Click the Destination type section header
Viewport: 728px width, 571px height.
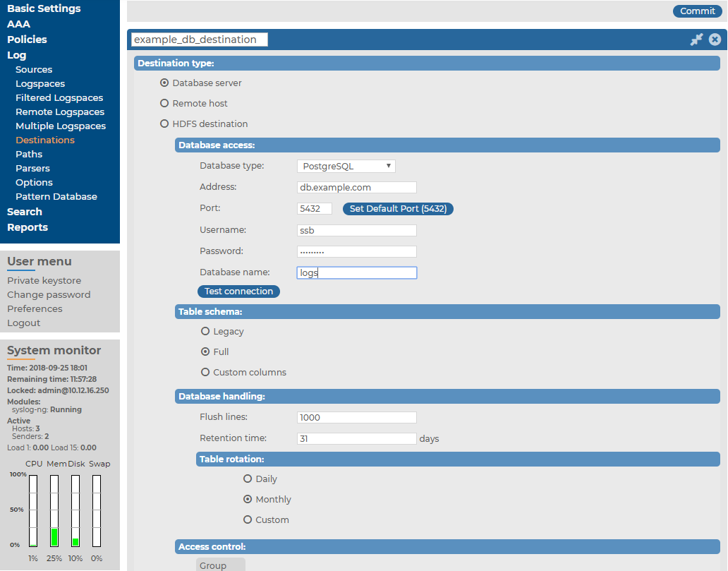click(427, 64)
